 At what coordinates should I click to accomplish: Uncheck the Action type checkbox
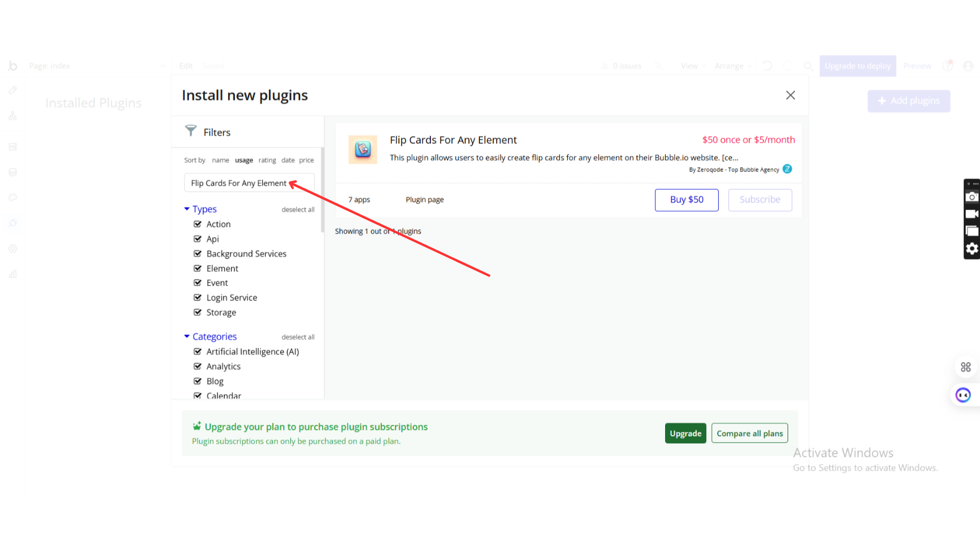pos(198,224)
